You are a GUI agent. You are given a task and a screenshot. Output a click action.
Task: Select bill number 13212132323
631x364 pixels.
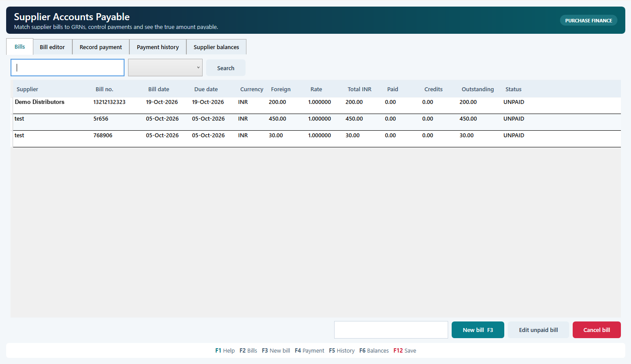[x=109, y=102]
